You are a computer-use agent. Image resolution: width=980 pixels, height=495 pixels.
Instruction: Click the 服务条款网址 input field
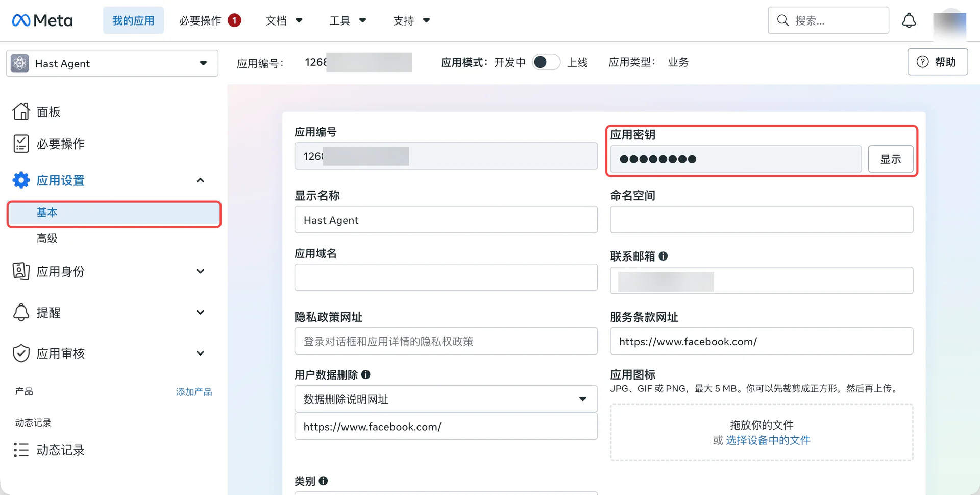(762, 341)
